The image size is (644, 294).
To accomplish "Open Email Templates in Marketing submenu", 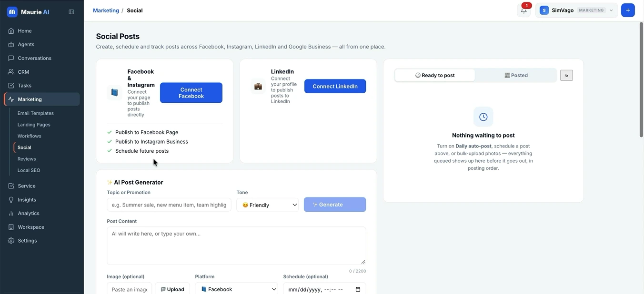I will point(36,113).
